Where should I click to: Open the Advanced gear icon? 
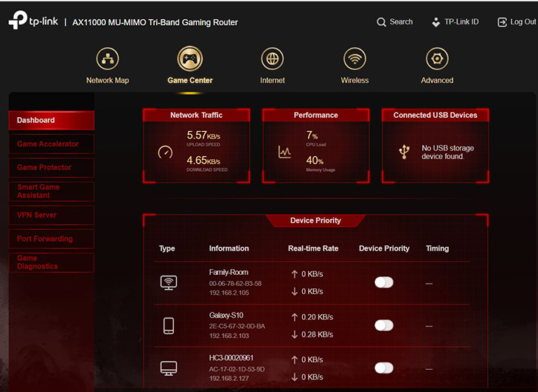(437, 59)
